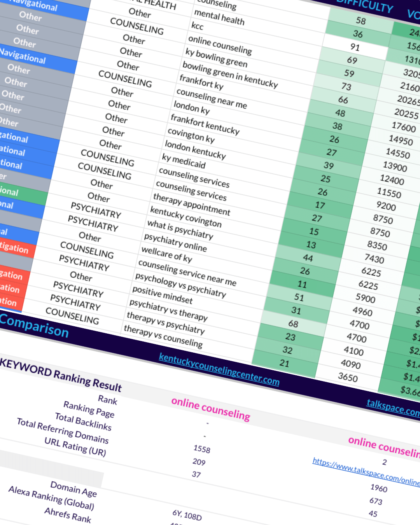This screenshot has width=420, height=525.
Task: Click the 'ky bowling green' keyword cell
Action: [216, 57]
